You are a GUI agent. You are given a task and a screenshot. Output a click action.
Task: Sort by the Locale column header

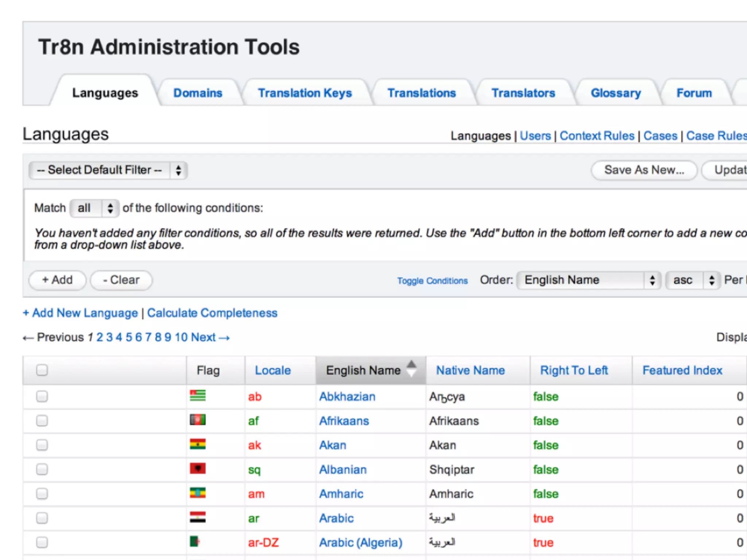coord(273,370)
